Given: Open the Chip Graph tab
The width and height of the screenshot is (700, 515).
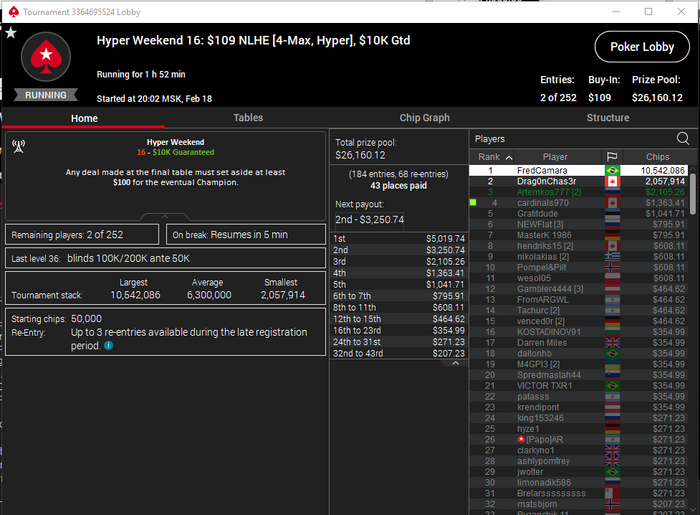Looking at the screenshot, I should pyautogui.click(x=425, y=118).
